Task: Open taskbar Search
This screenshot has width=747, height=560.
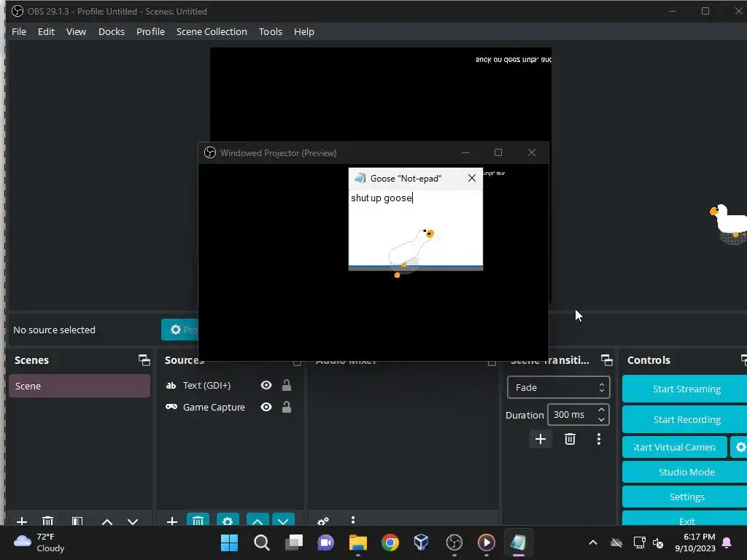Action: [x=262, y=542]
